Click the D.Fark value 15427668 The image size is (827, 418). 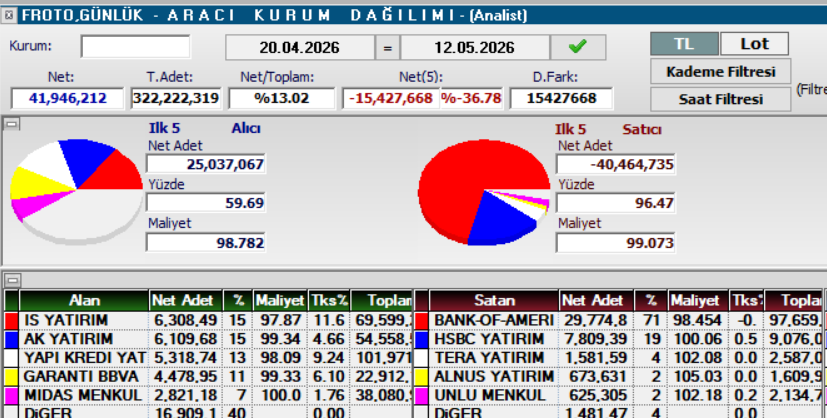pyautogui.click(x=561, y=99)
